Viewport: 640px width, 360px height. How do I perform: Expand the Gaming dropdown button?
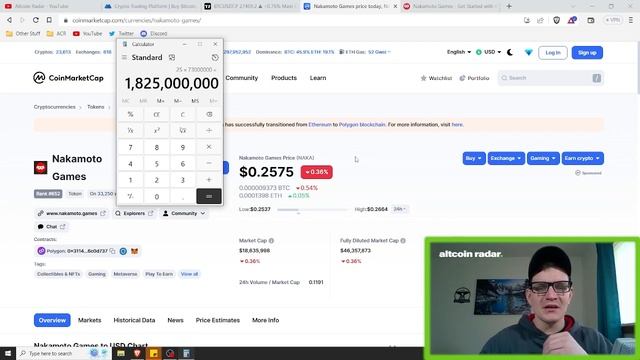tap(543, 158)
